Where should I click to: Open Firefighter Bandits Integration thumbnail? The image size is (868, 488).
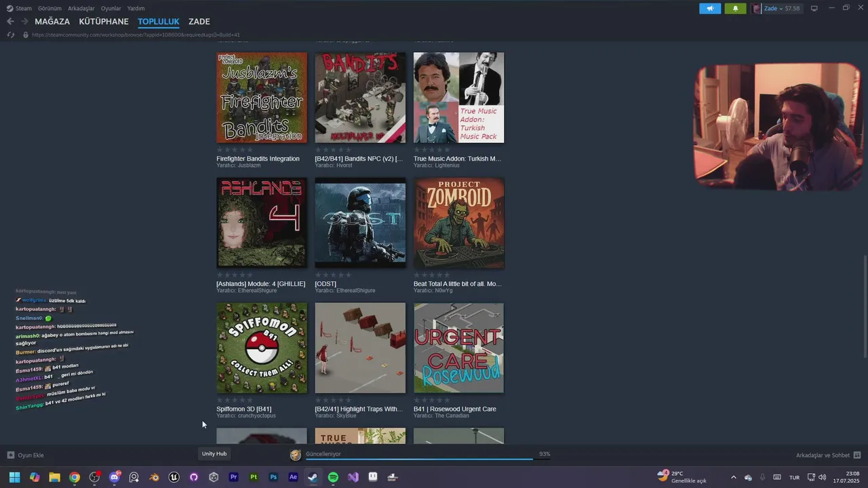pyautogui.click(x=262, y=98)
